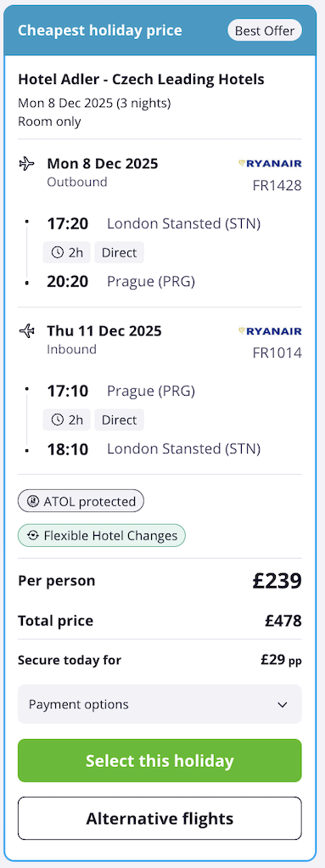Select this holiday green button
This screenshot has width=325, height=868.
pos(160,761)
